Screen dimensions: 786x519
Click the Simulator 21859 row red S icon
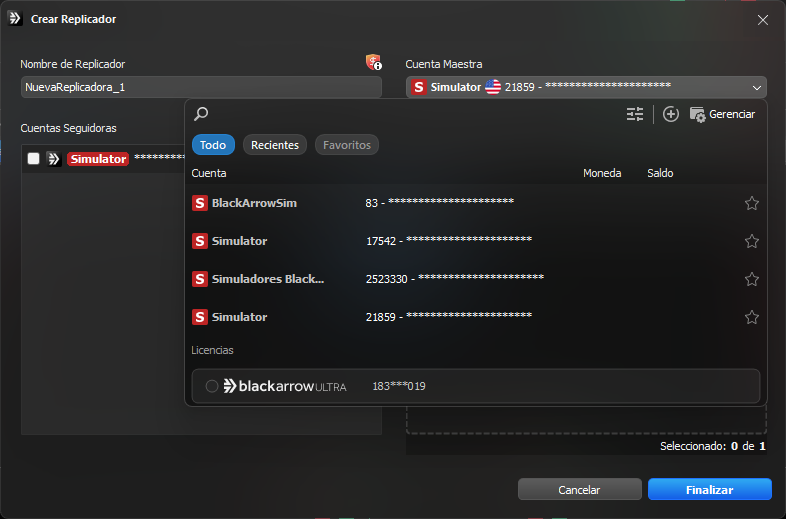[x=200, y=317]
